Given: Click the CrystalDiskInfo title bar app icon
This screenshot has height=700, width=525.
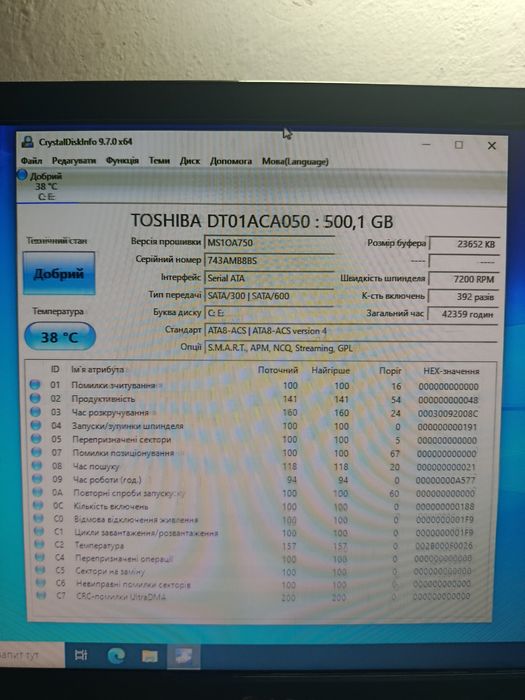Looking at the screenshot, I should (28, 142).
